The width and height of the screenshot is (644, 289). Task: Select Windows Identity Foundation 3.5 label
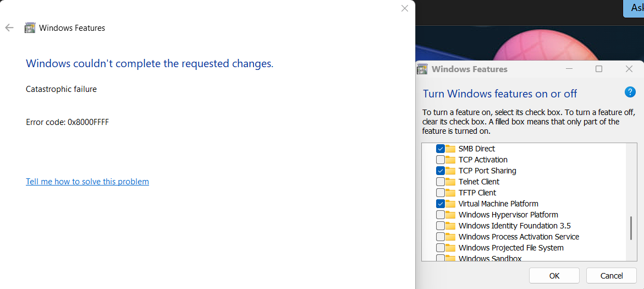pos(515,226)
